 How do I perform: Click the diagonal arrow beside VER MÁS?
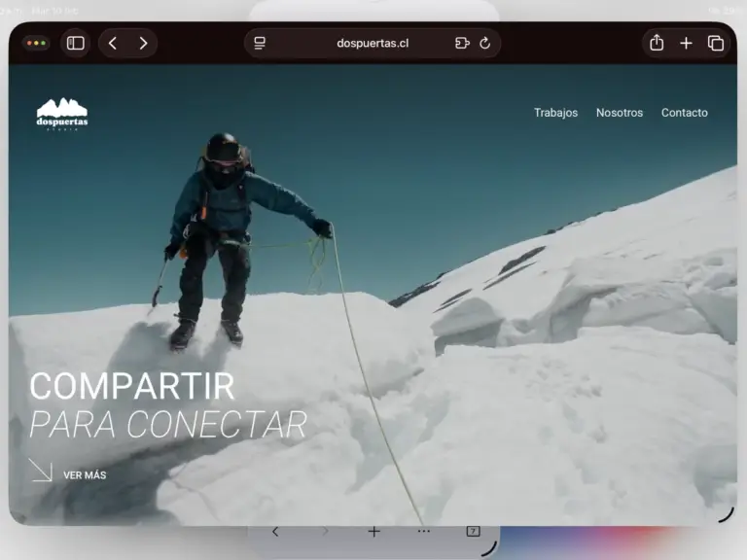coord(40,471)
